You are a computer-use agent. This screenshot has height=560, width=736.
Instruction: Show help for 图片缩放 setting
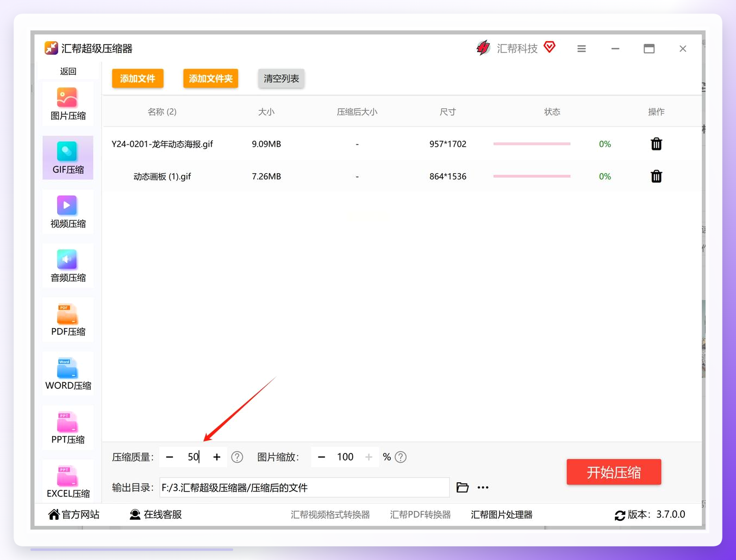click(401, 457)
